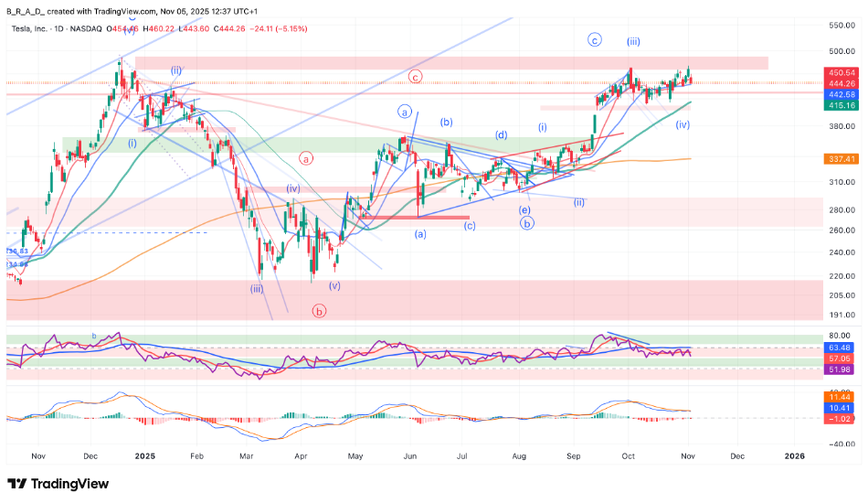Screen dimensions: 868x503
Task: Click the orange 337.41 moving average label
Action: click(842, 158)
